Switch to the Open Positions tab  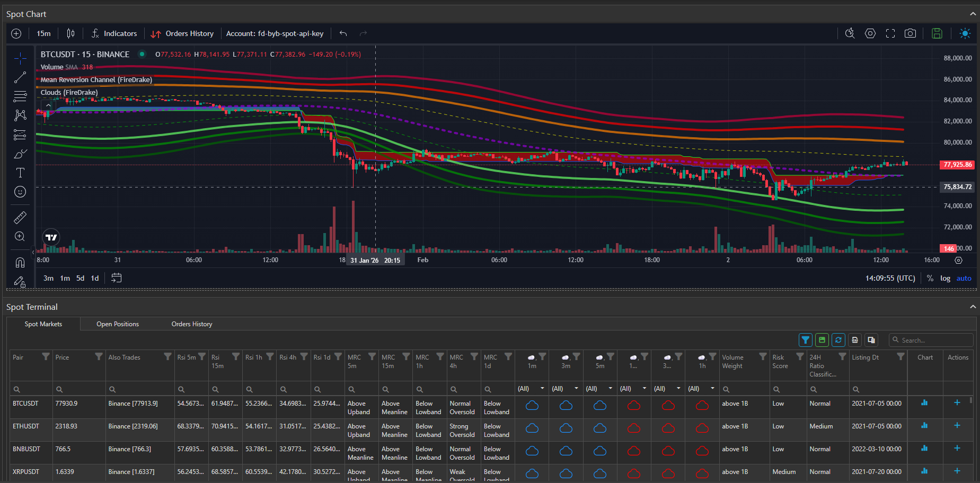pyautogui.click(x=118, y=324)
